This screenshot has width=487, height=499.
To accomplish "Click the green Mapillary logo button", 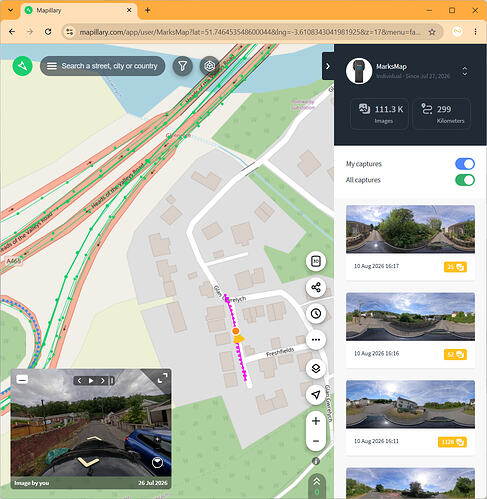I will pyautogui.click(x=23, y=66).
